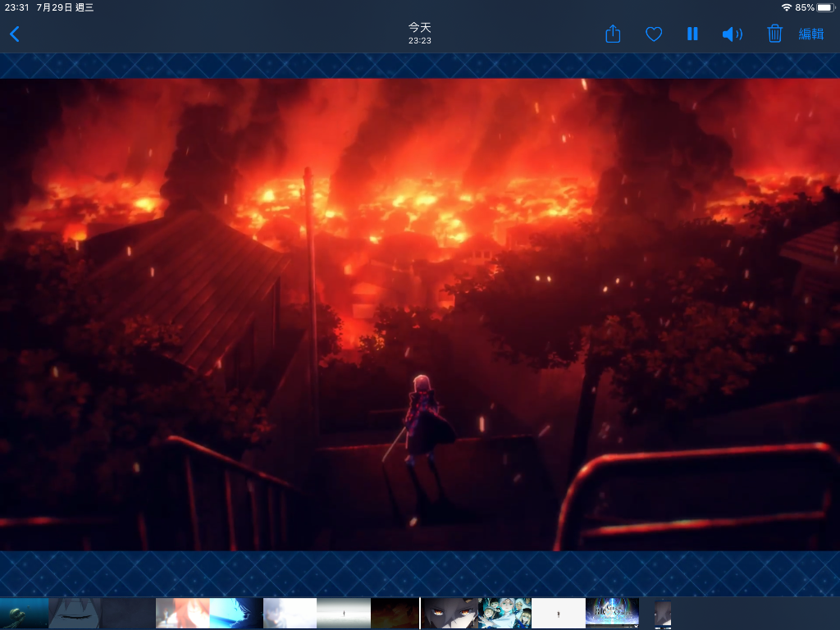The width and height of the screenshot is (840, 630).
Task: Delete this video with the trash icon
Action: (x=774, y=34)
